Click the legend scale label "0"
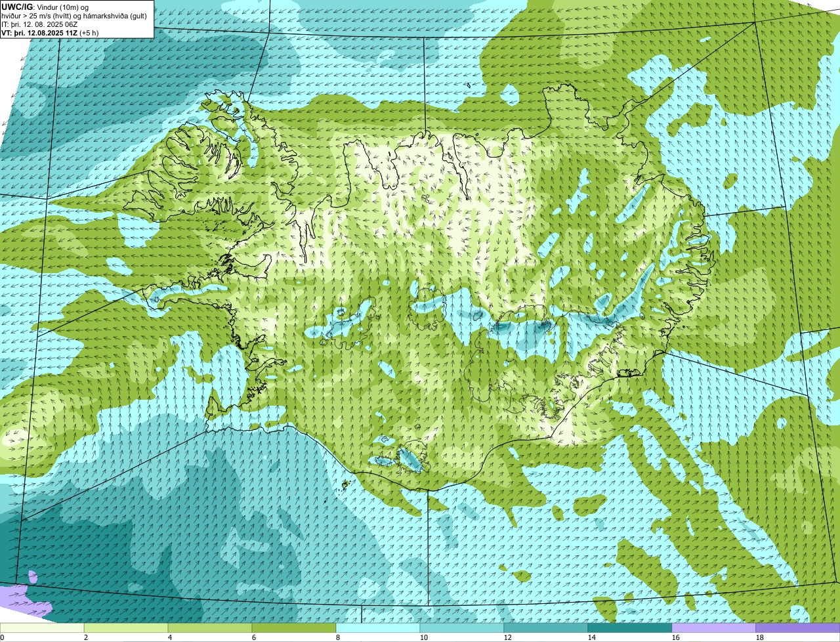 coord(2,637)
